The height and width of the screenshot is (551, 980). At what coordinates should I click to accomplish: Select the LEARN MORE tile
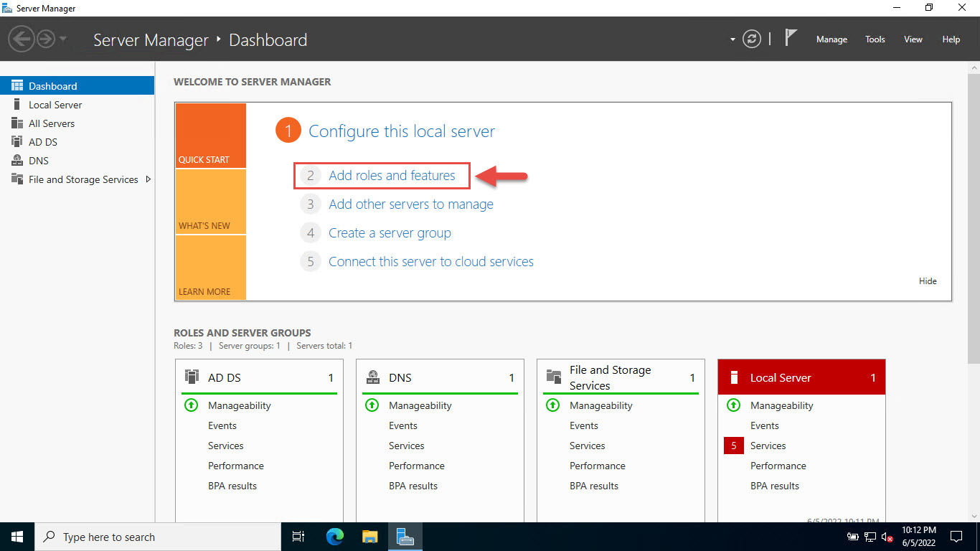(211, 268)
